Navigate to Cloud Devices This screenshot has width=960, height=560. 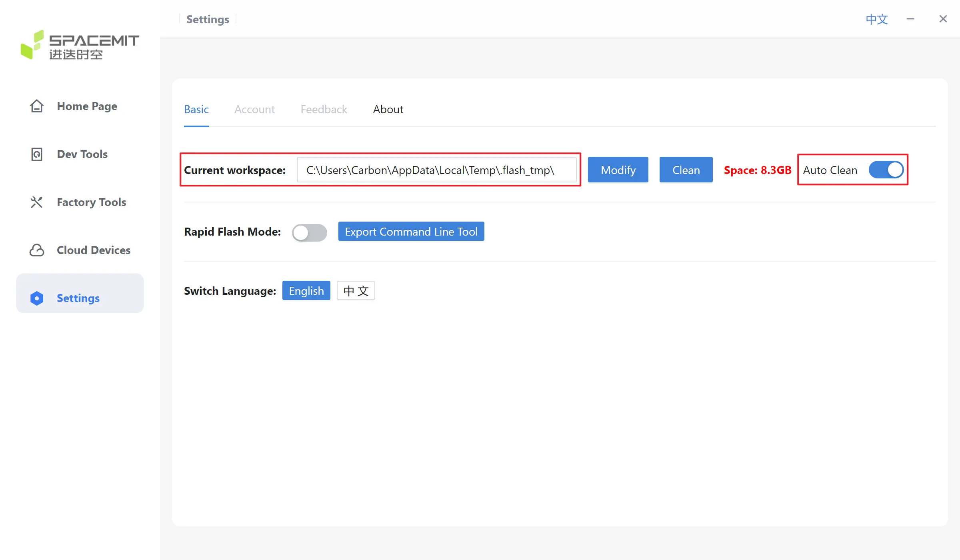pos(80,250)
